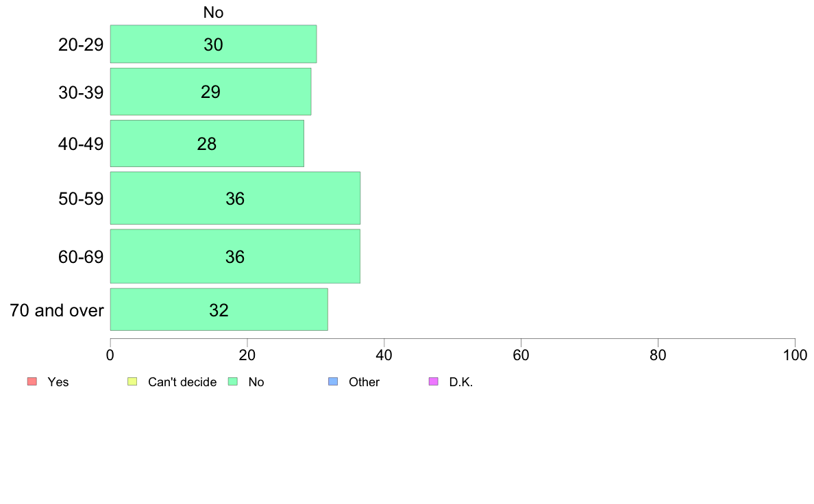Select the 50-59 bar showing 36
Image resolution: width=814 pixels, height=504 pixels.
tap(235, 199)
